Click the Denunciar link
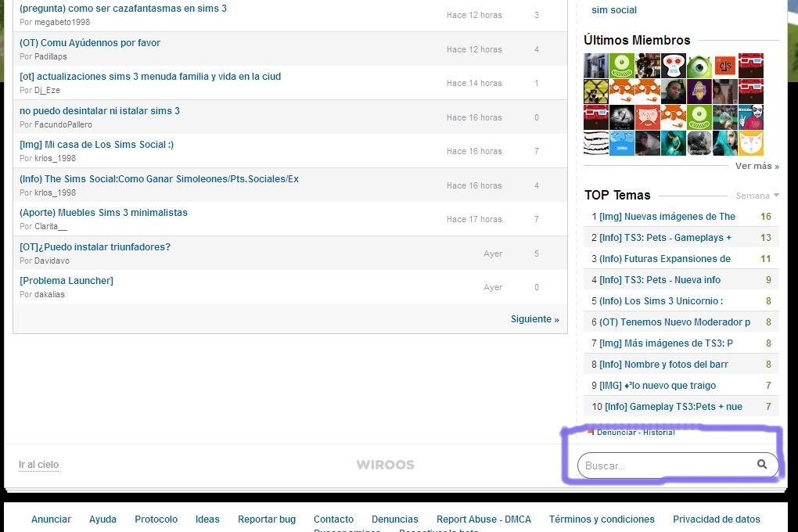 click(616, 432)
